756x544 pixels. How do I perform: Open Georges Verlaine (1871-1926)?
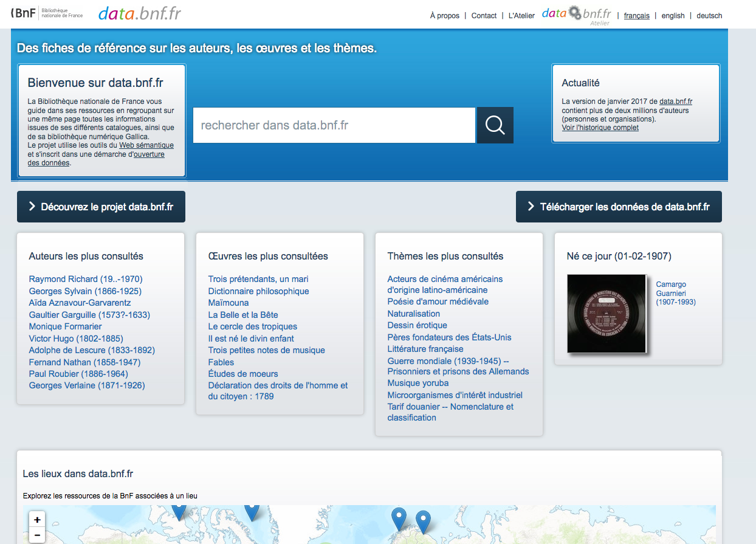point(87,385)
